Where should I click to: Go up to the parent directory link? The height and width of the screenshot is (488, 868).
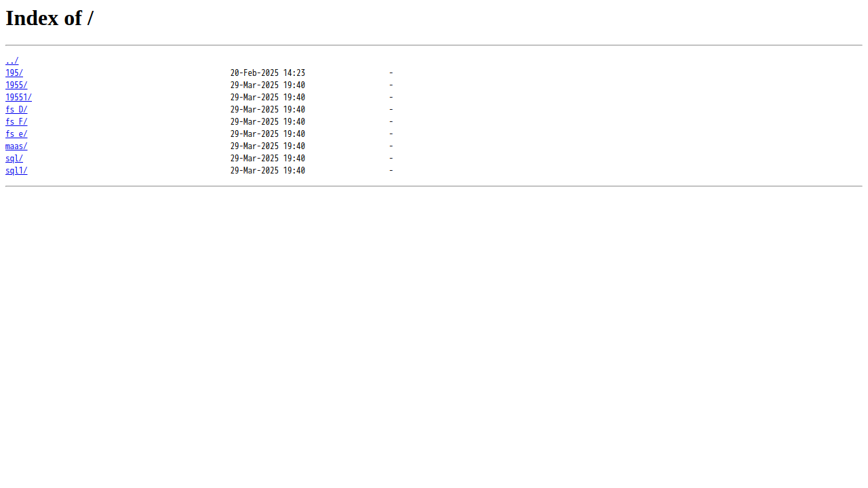(x=12, y=61)
